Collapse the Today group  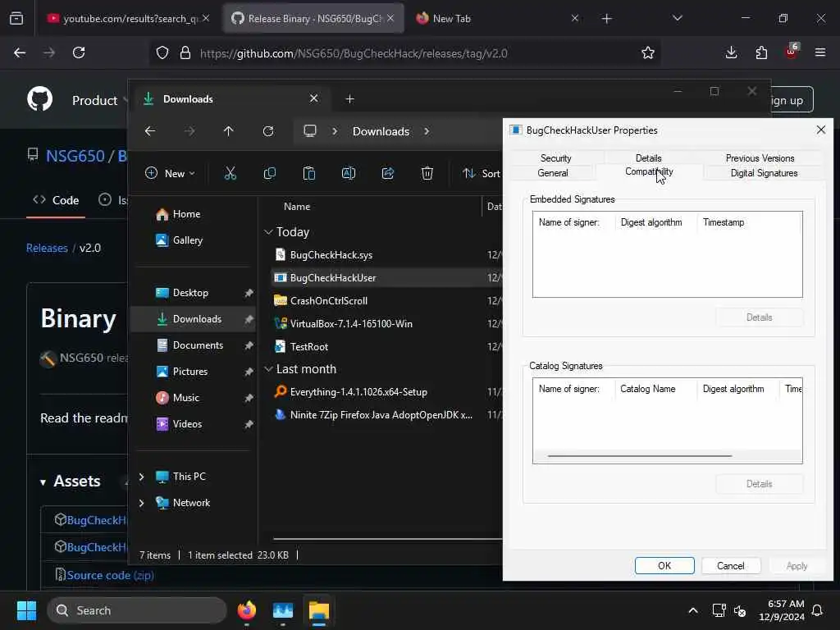coord(268,232)
